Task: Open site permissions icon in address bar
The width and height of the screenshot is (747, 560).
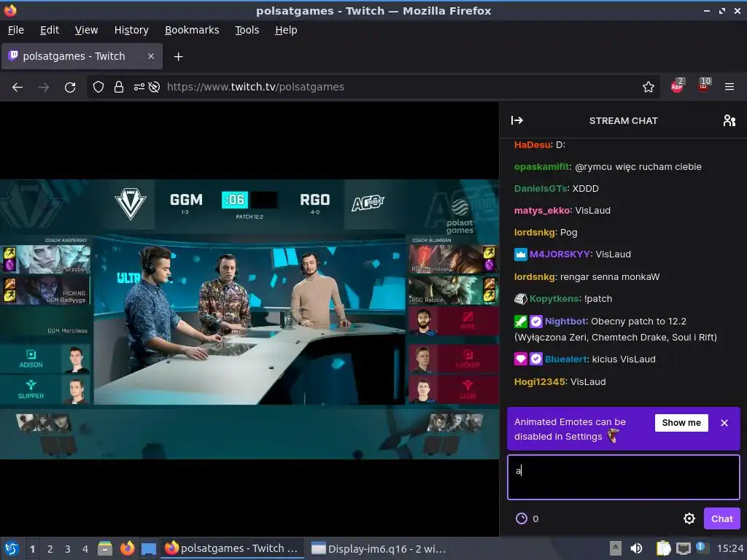Action: (139, 87)
